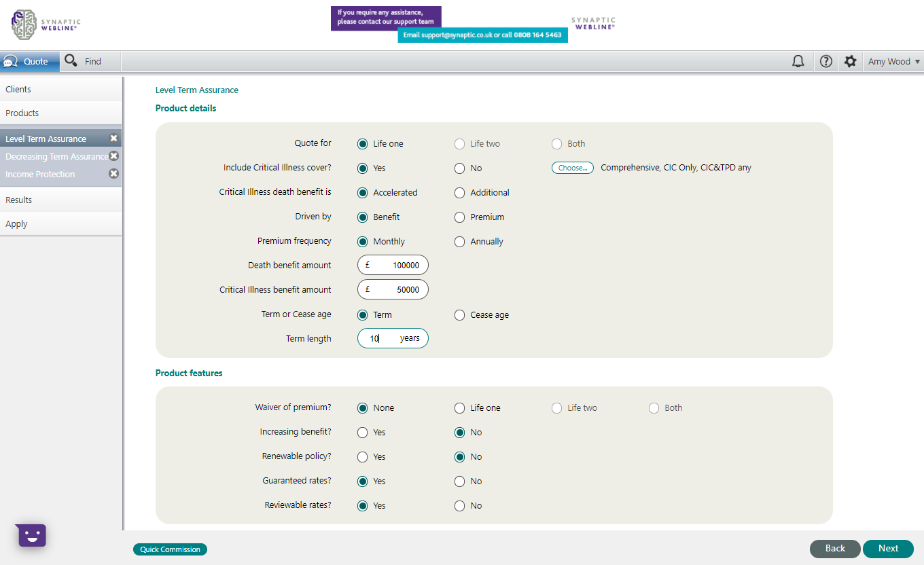Click the Critical Illness benefit amount field
The height and width of the screenshot is (565, 924).
tap(393, 290)
